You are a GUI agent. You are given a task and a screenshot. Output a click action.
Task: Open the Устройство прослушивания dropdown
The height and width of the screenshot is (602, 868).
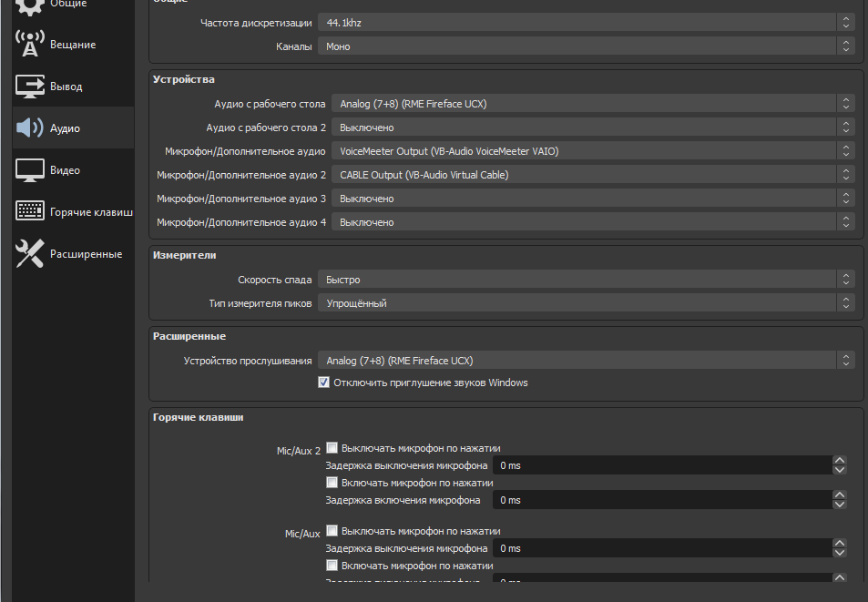coord(586,361)
